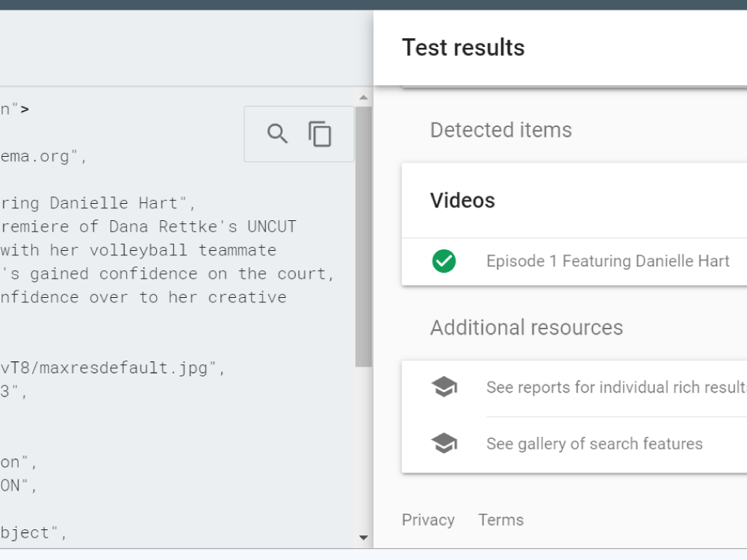Click code line containing ema.org
This screenshot has height=560, width=747.
click(43, 156)
